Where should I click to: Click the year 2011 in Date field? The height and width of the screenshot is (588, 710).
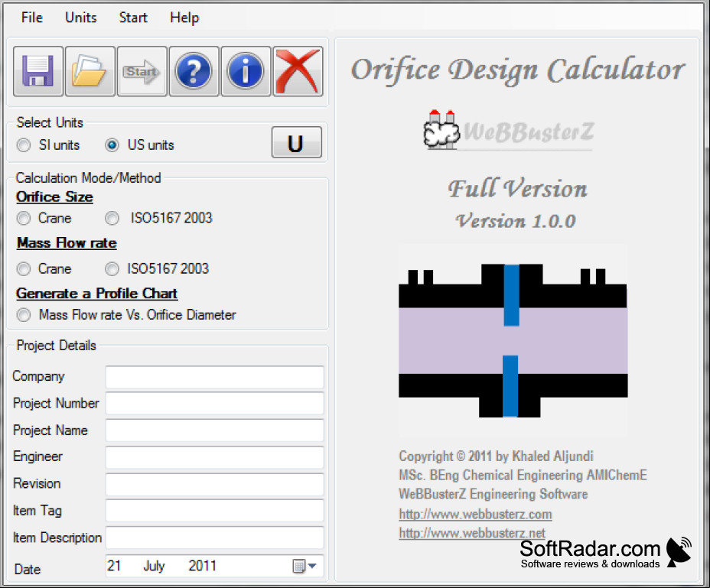pyautogui.click(x=203, y=566)
